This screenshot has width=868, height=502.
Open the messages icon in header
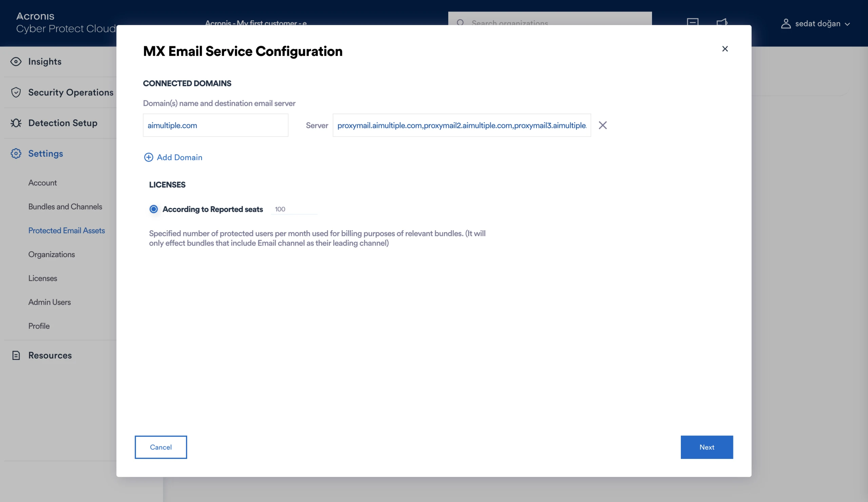pos(693,22)
